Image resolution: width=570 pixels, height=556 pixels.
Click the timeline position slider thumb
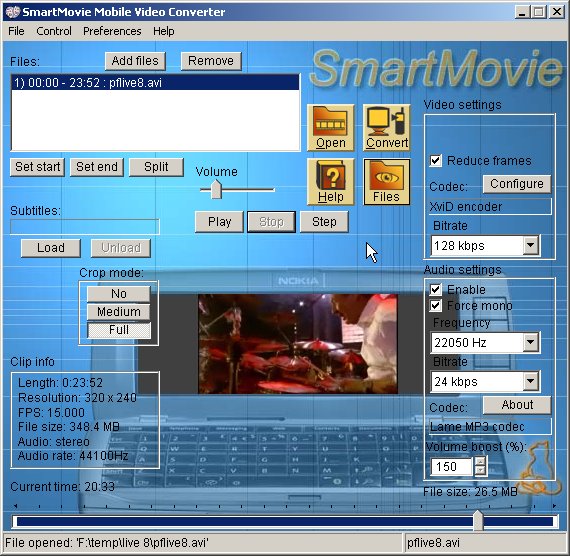point(478,521)
